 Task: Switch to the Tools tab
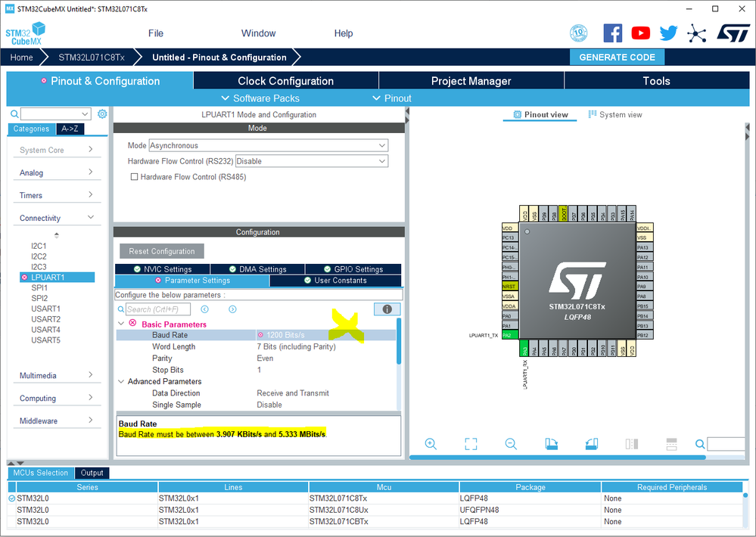tap(657, 81)
